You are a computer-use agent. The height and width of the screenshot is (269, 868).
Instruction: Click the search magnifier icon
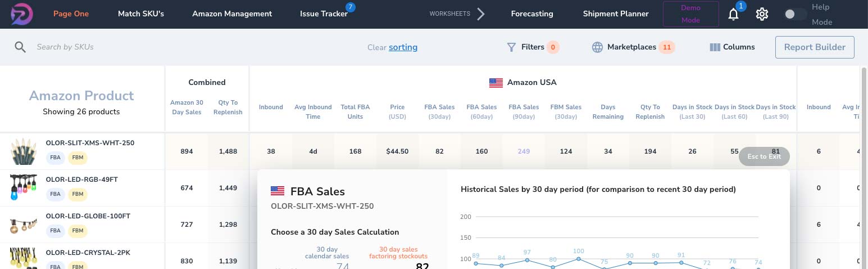coord(20,47)
